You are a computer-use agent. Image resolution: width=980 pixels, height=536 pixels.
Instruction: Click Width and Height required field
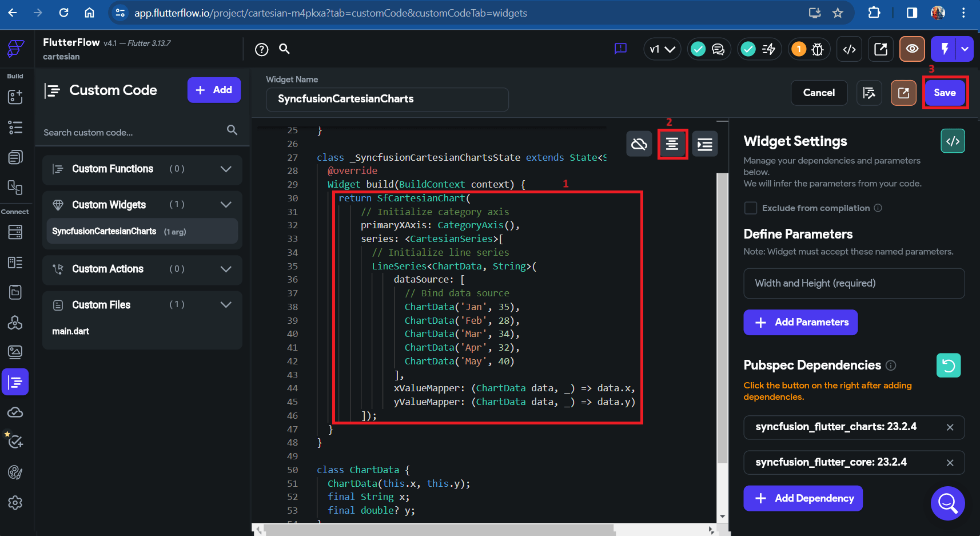tap(854, 284)
